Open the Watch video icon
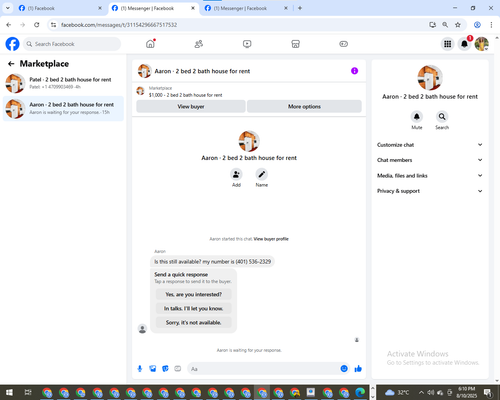The height and width of the screenshot is (400, 500). 247,44
